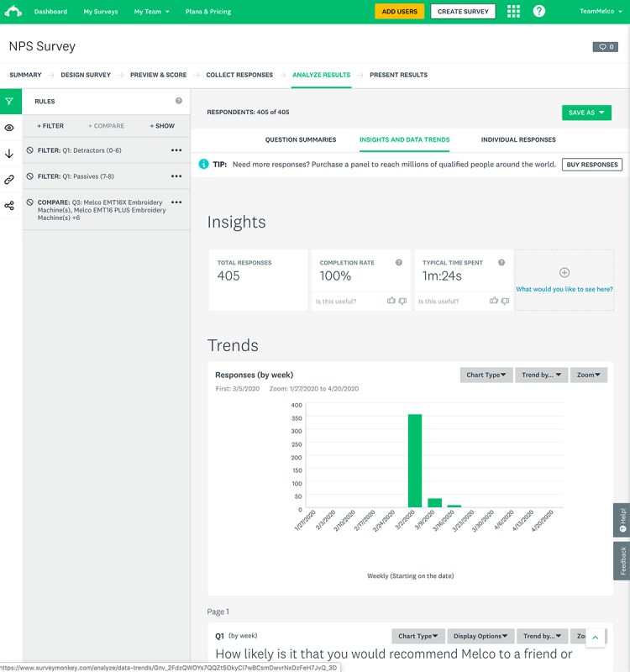Open the help question mark icon
630x672 pixels.
coord(539,12)
